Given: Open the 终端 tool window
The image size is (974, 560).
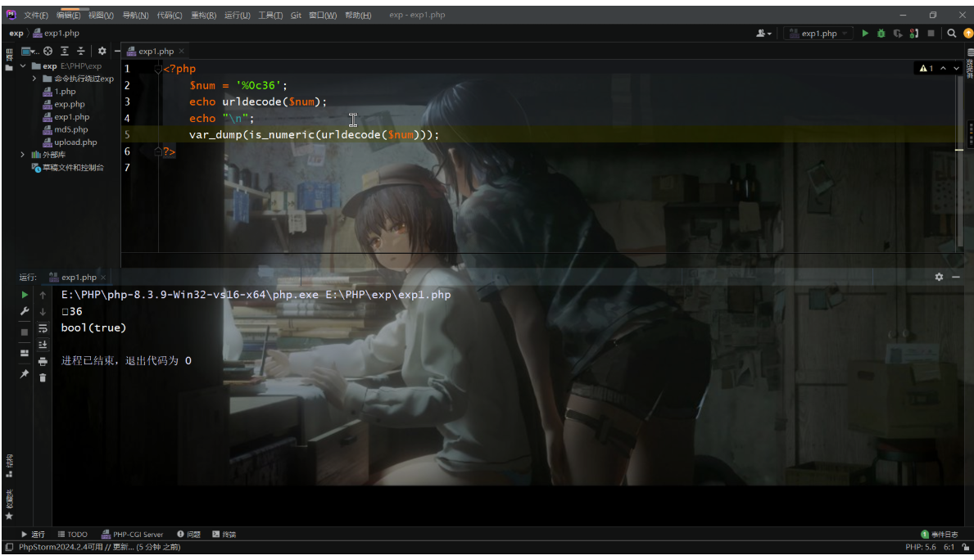Looking at the screenshot, I should [x=224, y=535].
